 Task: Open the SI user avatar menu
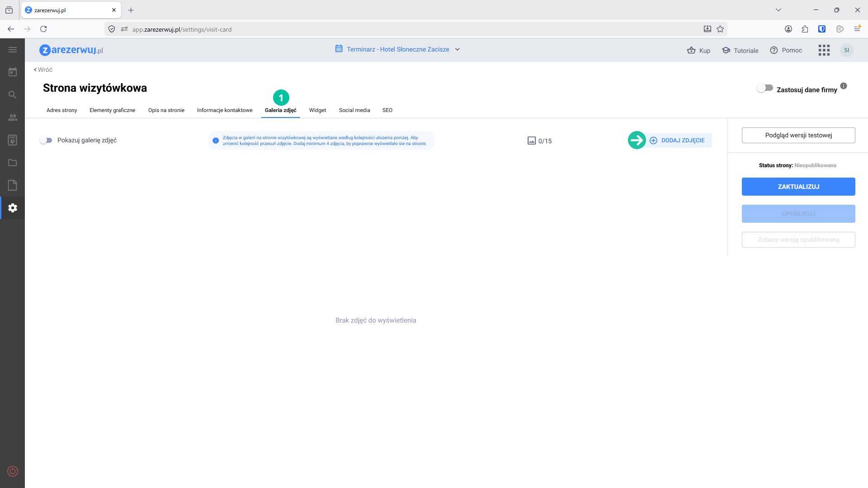coord(846,50)
